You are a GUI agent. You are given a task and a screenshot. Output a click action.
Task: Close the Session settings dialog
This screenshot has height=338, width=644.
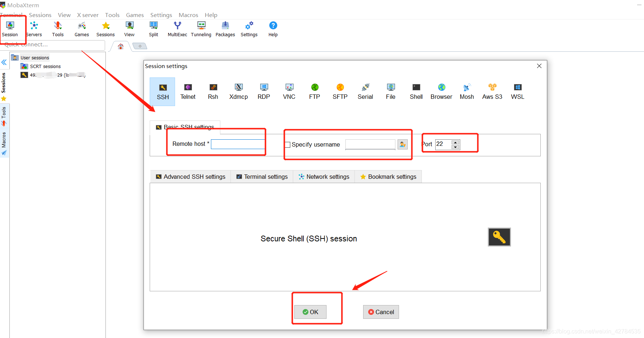[x=539, y=66]
